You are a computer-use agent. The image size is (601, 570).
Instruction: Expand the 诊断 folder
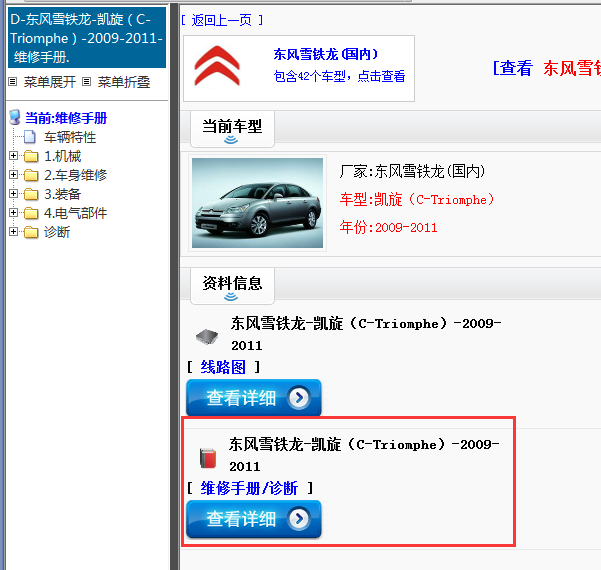pos(13,231)
